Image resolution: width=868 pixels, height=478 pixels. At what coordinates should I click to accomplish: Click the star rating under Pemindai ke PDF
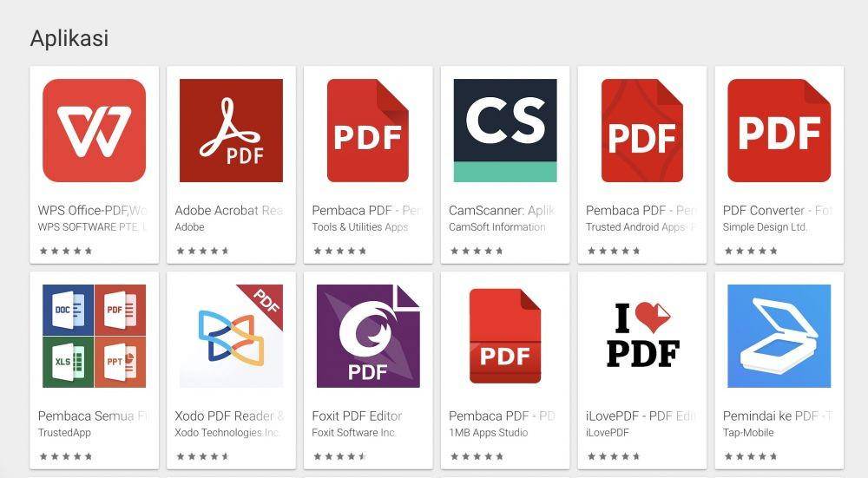(751, 456)
